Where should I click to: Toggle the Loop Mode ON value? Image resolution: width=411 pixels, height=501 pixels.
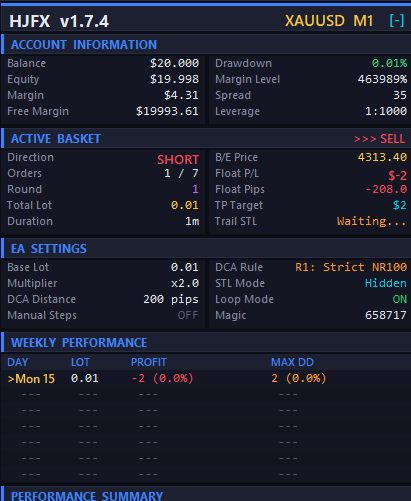399,299
